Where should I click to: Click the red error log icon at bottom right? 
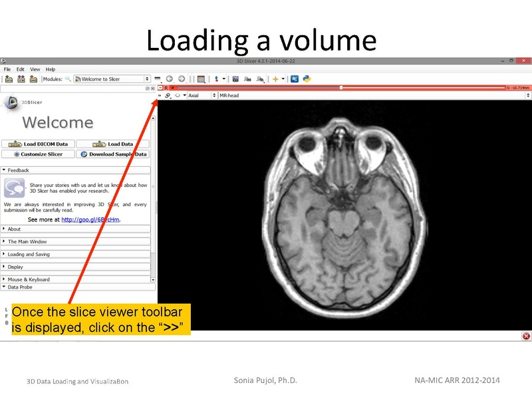coord(526,336)
